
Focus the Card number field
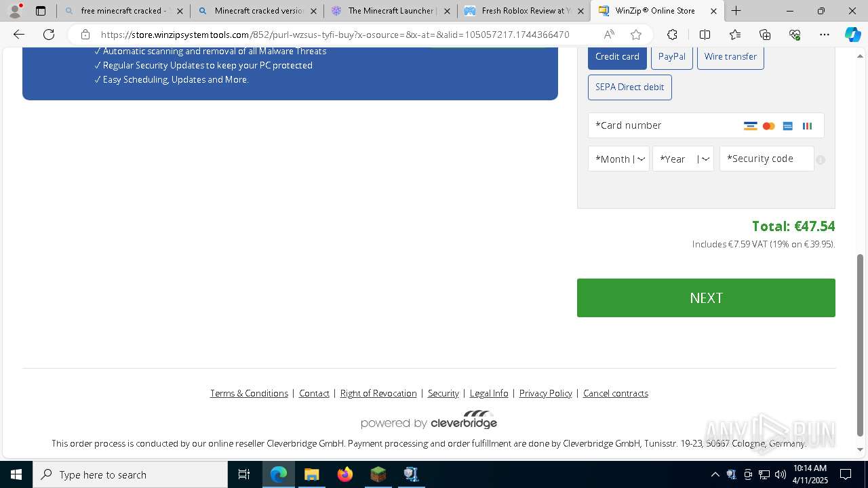click(706, 125)
